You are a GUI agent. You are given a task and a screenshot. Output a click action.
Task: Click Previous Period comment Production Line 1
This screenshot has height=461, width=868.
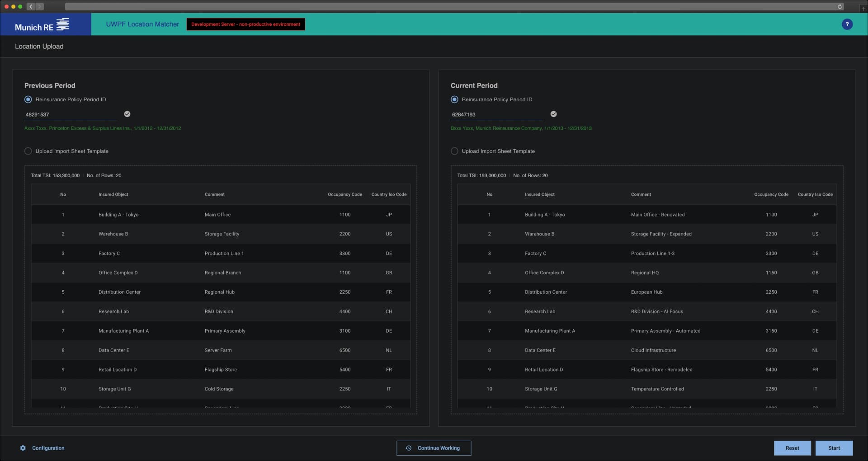point(224,254)
